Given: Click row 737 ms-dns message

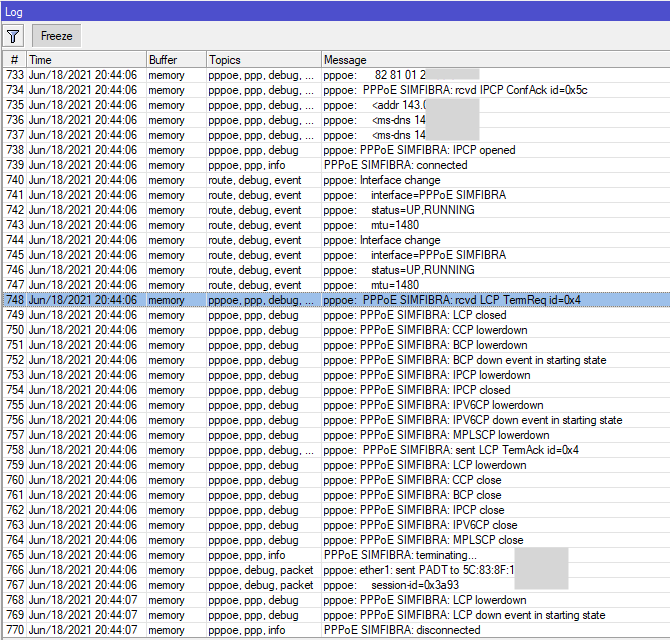Looking at the screenshot, I should (374, 135).
